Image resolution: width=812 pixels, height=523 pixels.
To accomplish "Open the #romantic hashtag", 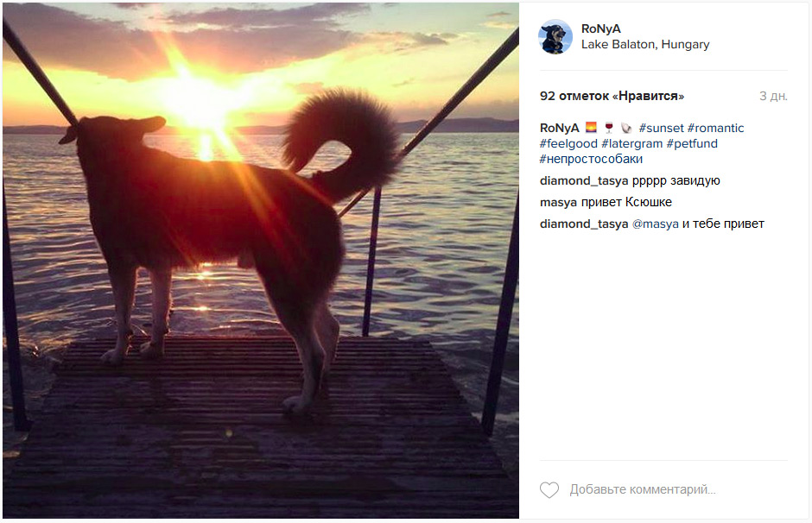I will 715,128.
